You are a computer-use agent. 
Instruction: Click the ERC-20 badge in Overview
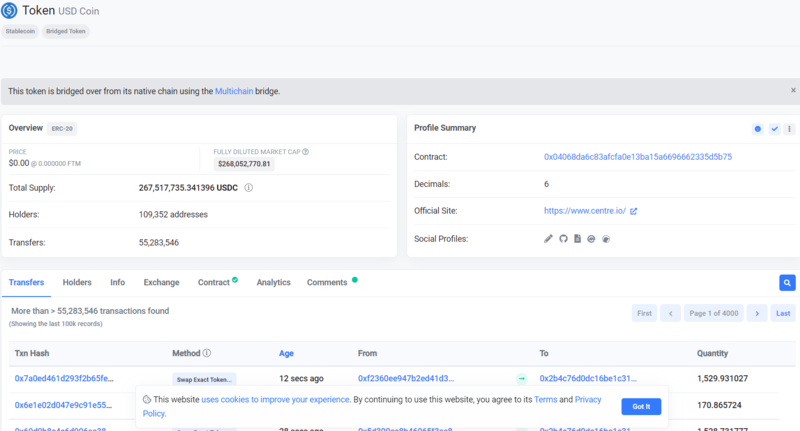[62, 129]
